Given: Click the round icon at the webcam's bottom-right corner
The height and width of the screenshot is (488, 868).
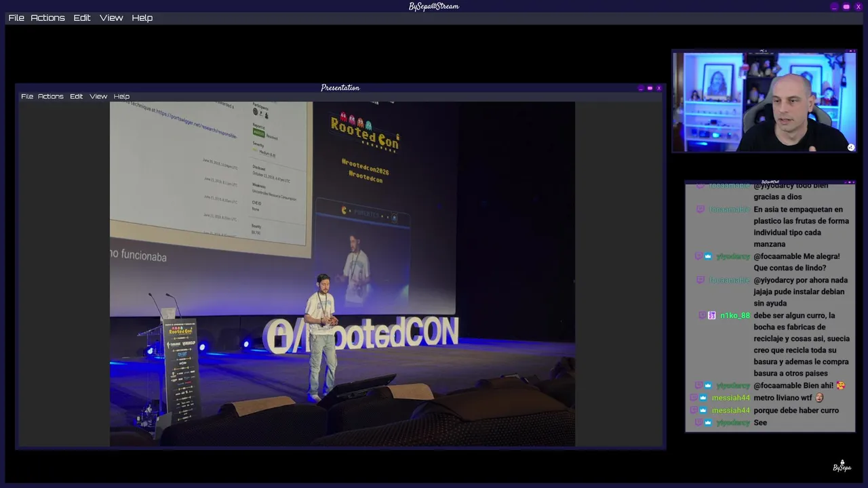Looking at the screenshot, I should [851, 147].
